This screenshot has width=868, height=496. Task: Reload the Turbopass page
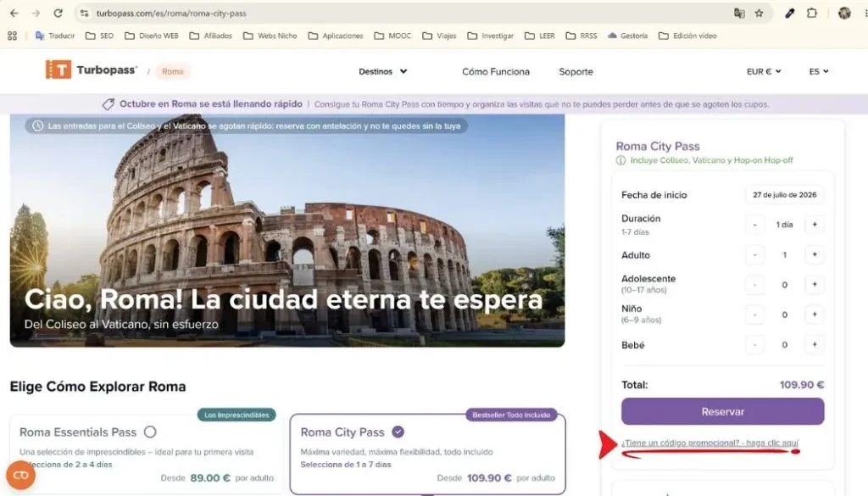[x=58, y=14]
